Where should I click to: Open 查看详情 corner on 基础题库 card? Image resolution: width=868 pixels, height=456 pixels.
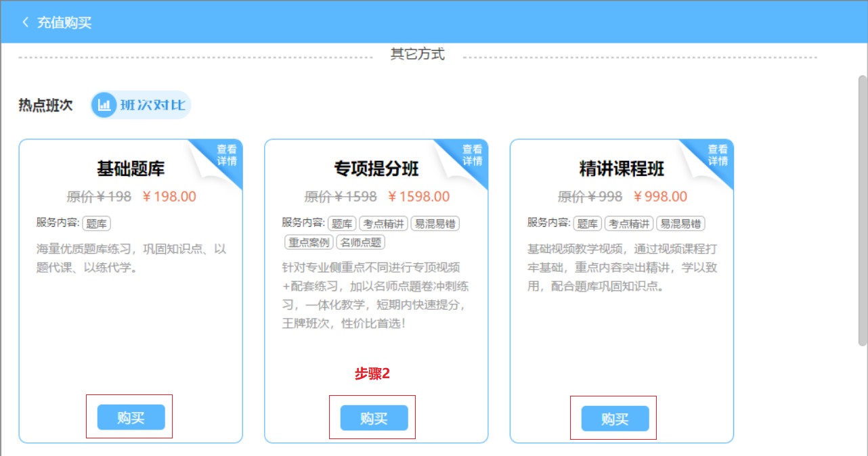point(226,155)
